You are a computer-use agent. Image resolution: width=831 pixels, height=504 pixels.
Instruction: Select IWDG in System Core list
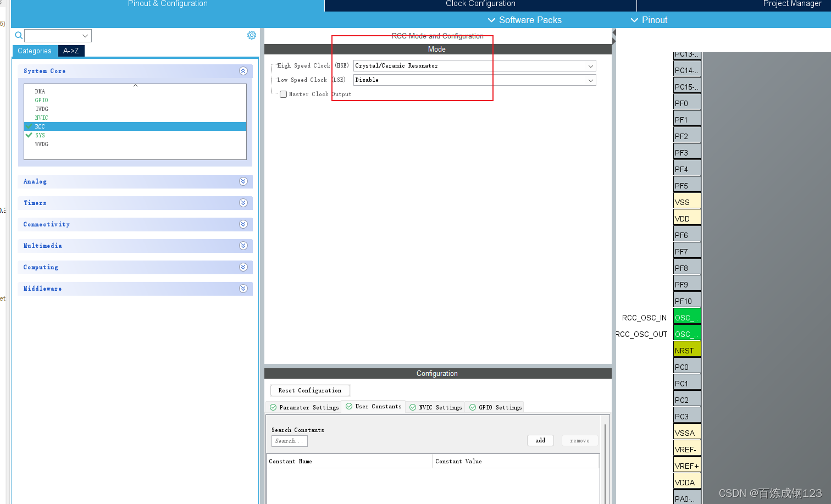click(42, 109)
